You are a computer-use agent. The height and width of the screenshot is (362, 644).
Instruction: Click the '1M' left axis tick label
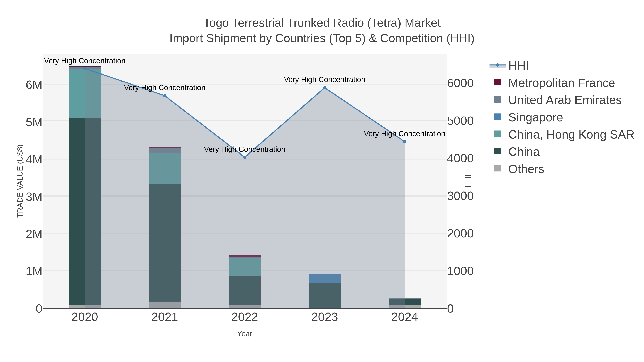tap(34, 272)
